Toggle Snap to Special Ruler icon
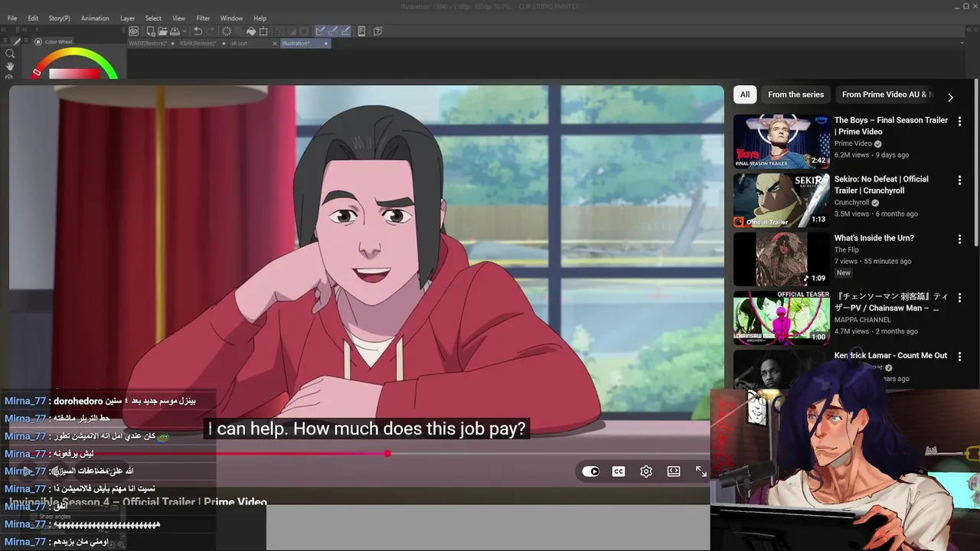The height and width of the screenshot is (551, 980). [x=333, y=31]
